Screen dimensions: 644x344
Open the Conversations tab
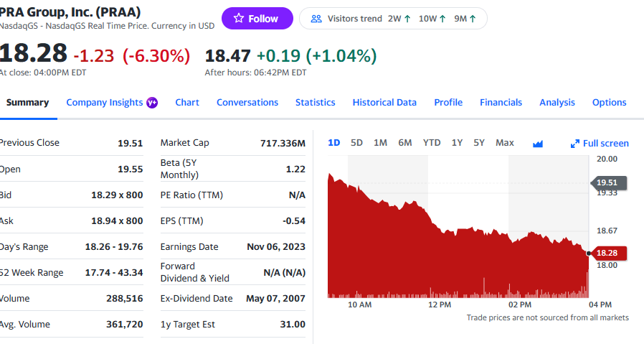click(247, 103)
